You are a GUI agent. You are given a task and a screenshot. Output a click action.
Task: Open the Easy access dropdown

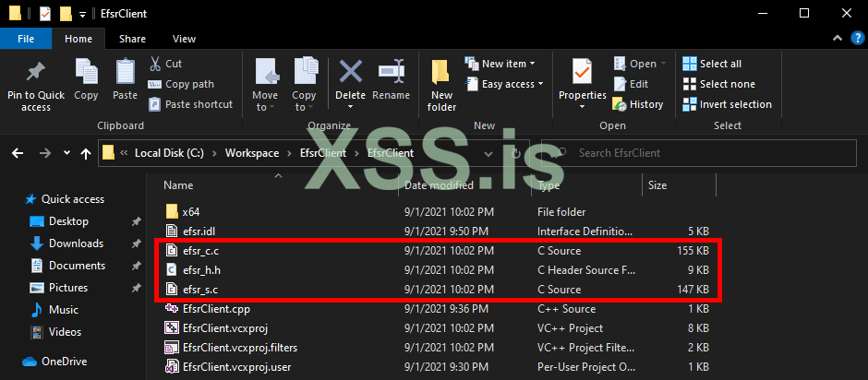coord(504,84)
